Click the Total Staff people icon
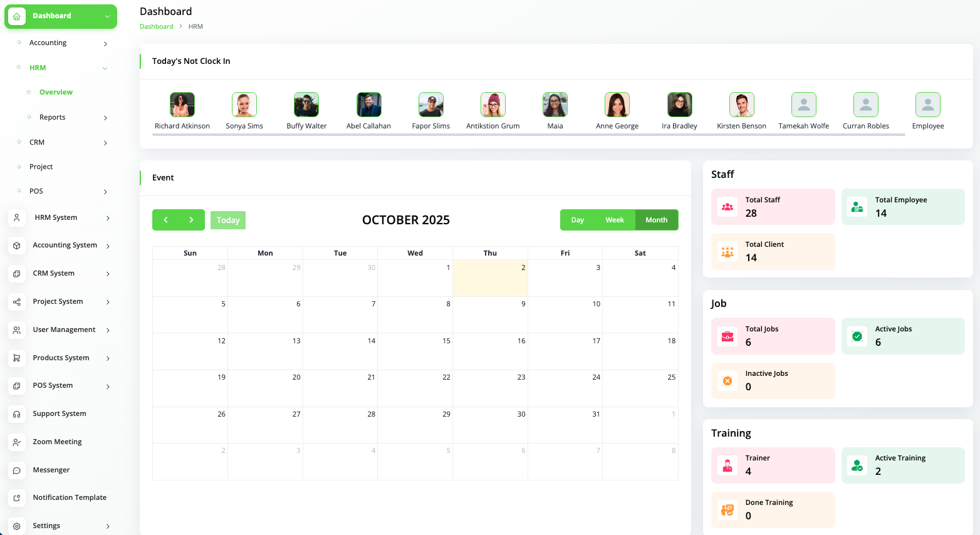The height and width of the screenshot is (535, 980). click(x=727, y=207)
